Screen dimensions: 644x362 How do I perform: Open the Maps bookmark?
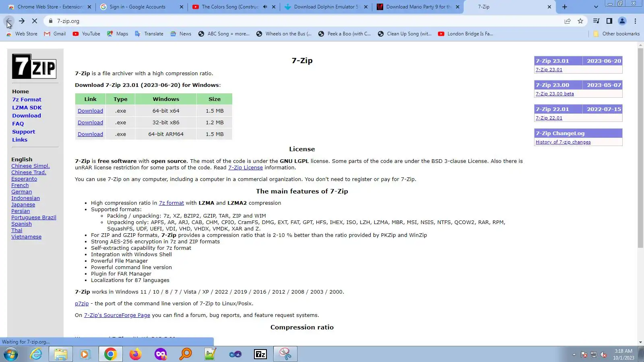pyautogui.click(x=118, y=34)
